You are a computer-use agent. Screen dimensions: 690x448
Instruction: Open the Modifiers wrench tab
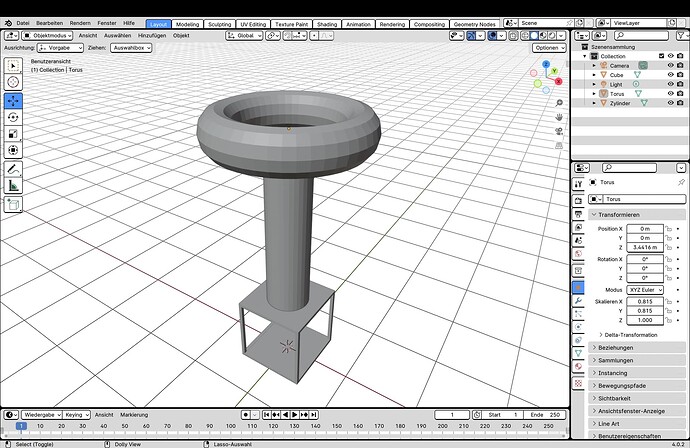[x=578, y=301]
